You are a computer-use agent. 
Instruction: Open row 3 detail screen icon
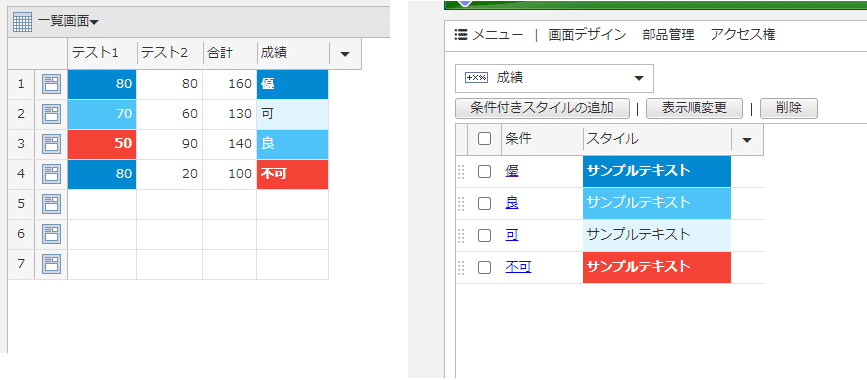[x=51, y=144]
